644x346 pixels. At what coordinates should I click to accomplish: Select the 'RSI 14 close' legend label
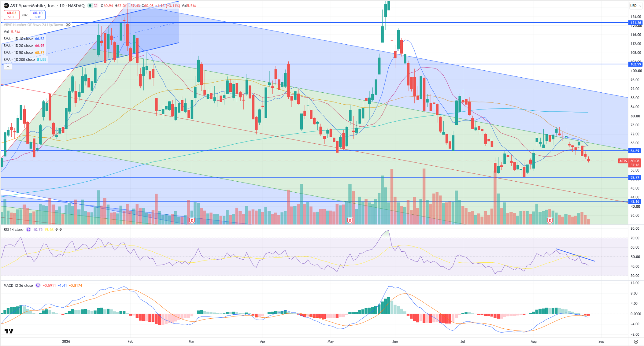(x=14, y=229)
